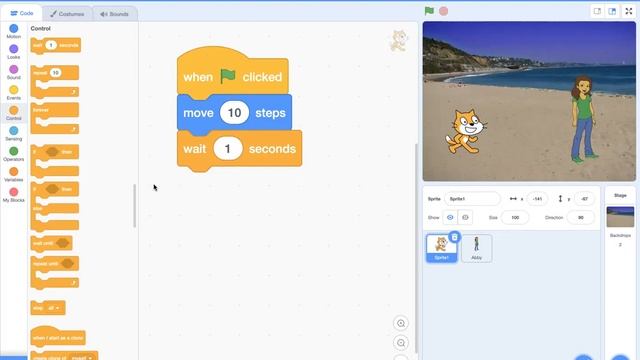Zoom in the code workspace
640x360 pixels.
pyautogui.click(x=401, y=323)
